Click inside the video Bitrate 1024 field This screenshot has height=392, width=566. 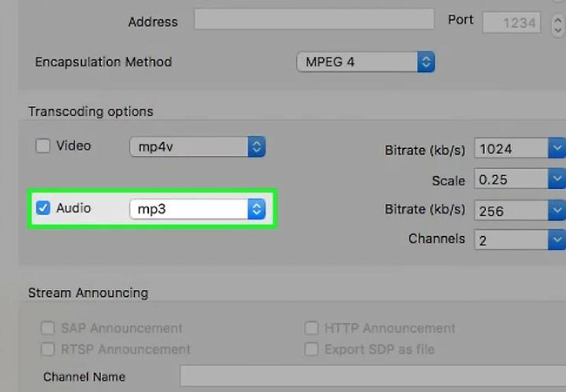511,148
